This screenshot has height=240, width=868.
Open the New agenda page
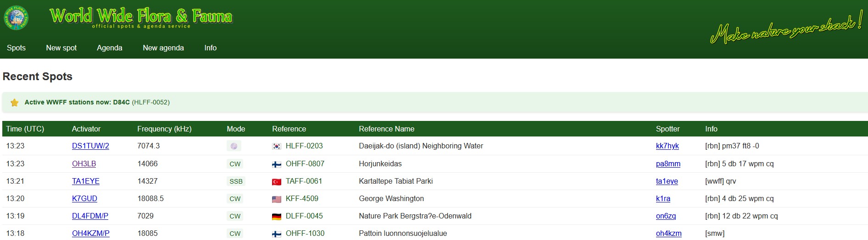(x=163, y=48)
